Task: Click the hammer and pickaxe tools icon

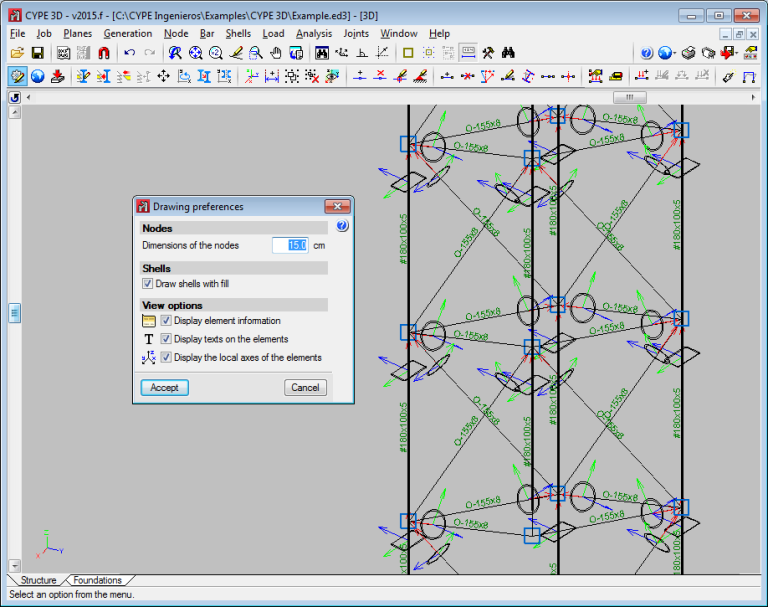Action: (x=488, y=53)
